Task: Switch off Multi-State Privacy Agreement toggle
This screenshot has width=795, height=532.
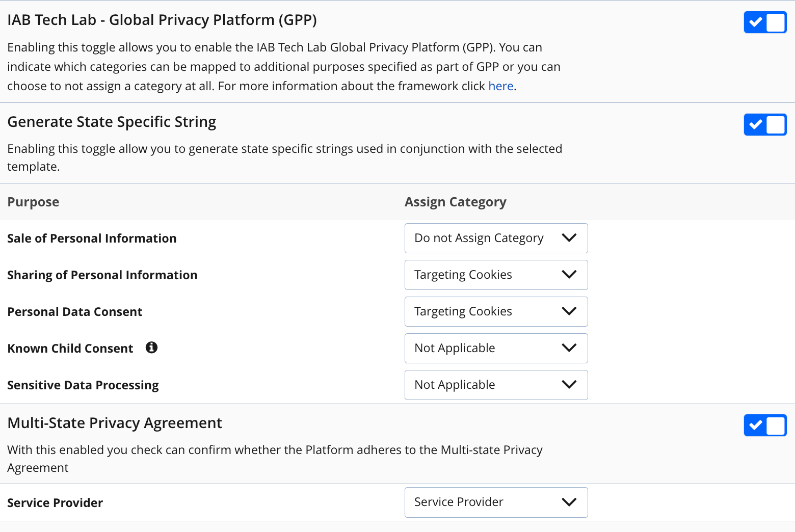Action: pyautogui.click(x=765, y=425)
